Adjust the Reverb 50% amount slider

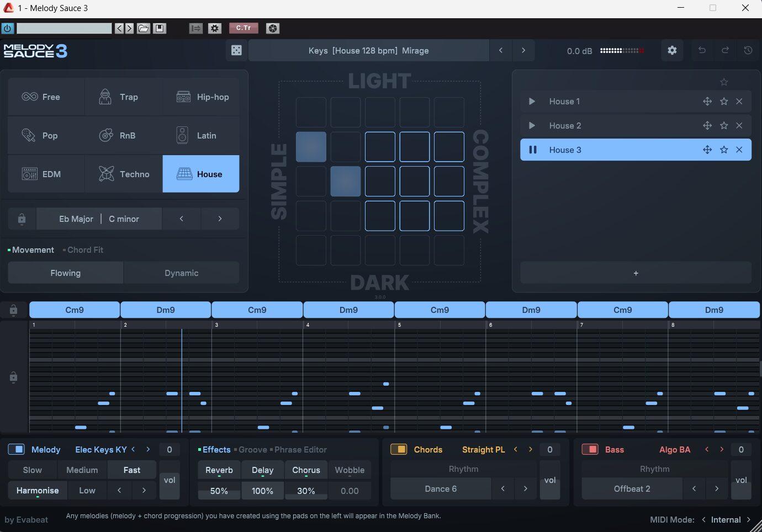pos(219,491)
